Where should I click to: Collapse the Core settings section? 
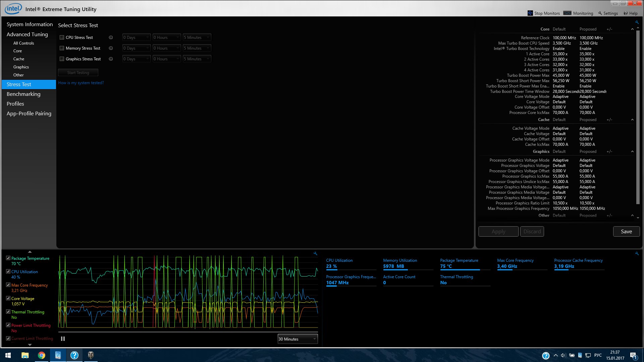(632, 29)
